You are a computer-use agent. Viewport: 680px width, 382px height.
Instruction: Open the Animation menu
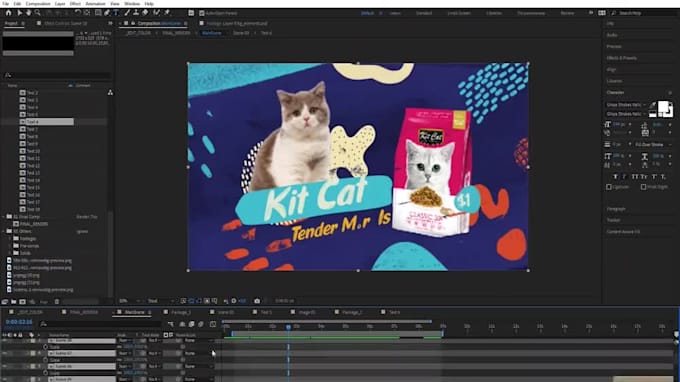[95, 3]
